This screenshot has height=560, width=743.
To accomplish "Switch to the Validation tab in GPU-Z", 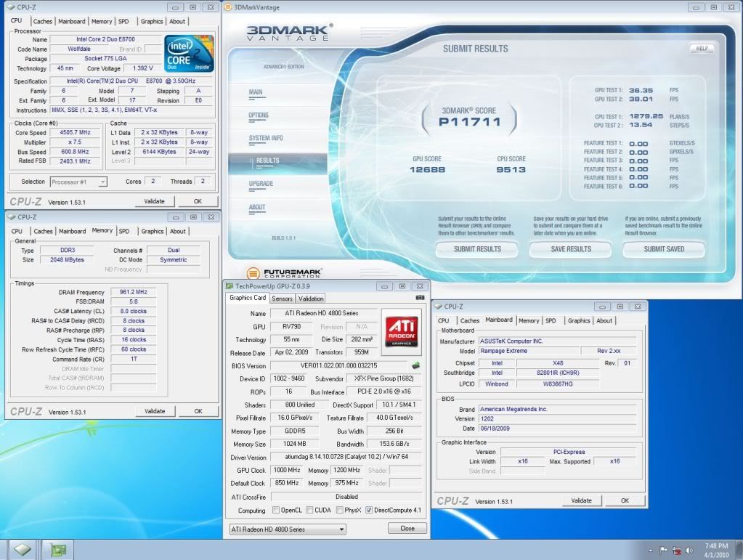I will click(311, 299).
